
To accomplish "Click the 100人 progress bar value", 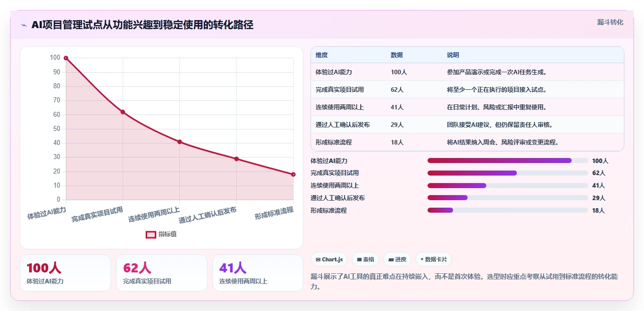I will tap(600, 161).
